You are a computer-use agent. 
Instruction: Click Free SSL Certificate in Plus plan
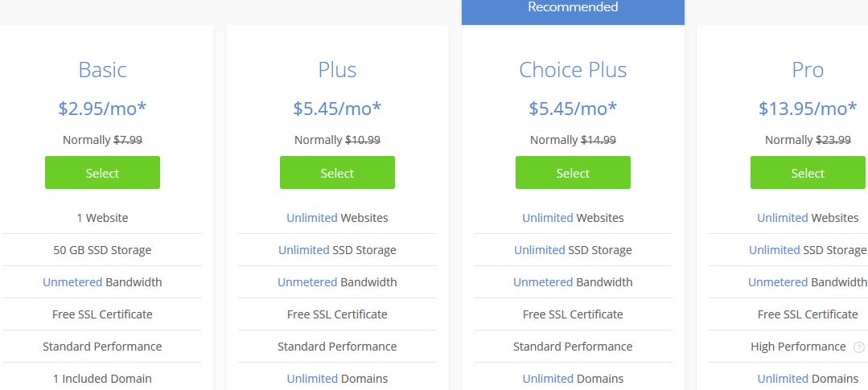[337, 314]
